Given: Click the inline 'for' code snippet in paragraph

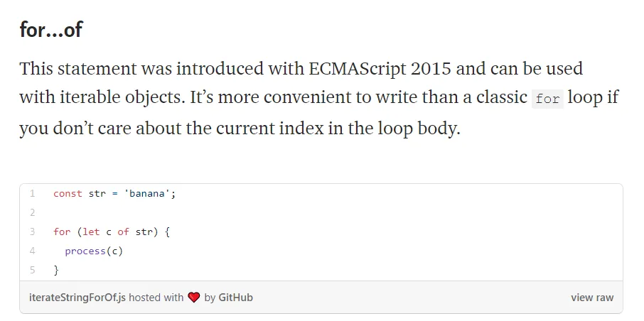Looking at the screenshot, I should pyautogui.click(x=548, y=99).
